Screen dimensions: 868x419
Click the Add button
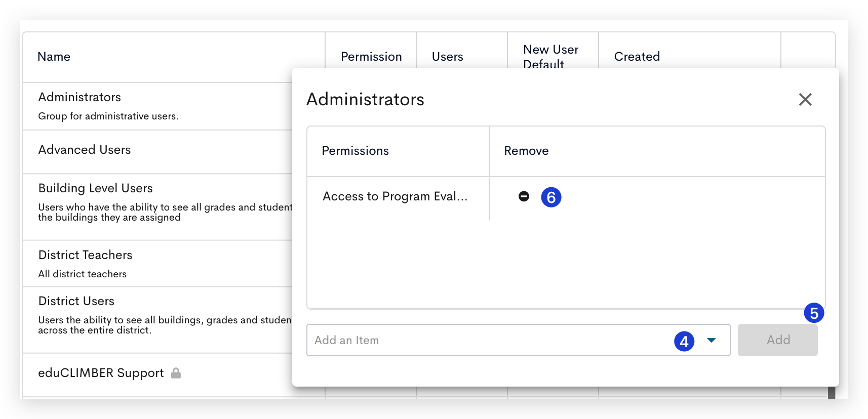pos(777,340)
